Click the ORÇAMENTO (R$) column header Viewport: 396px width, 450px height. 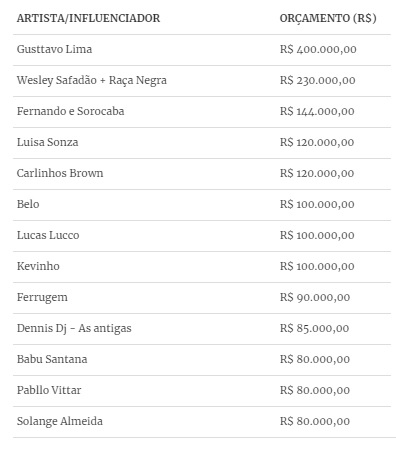click(x=328, y=18)
